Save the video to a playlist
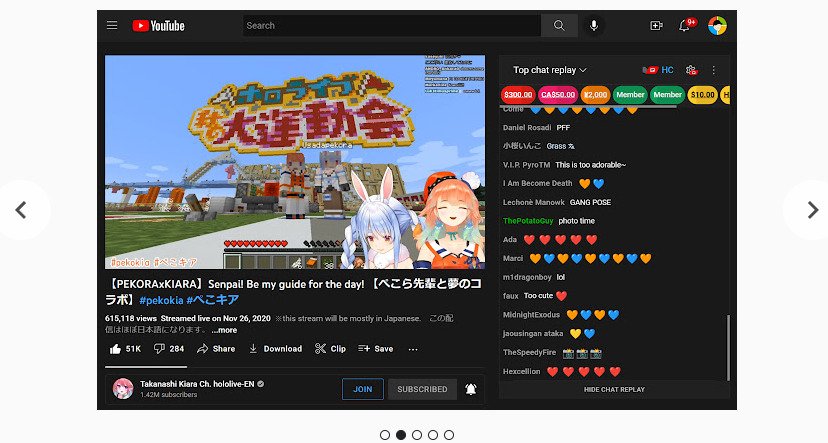 coord(375,348)
